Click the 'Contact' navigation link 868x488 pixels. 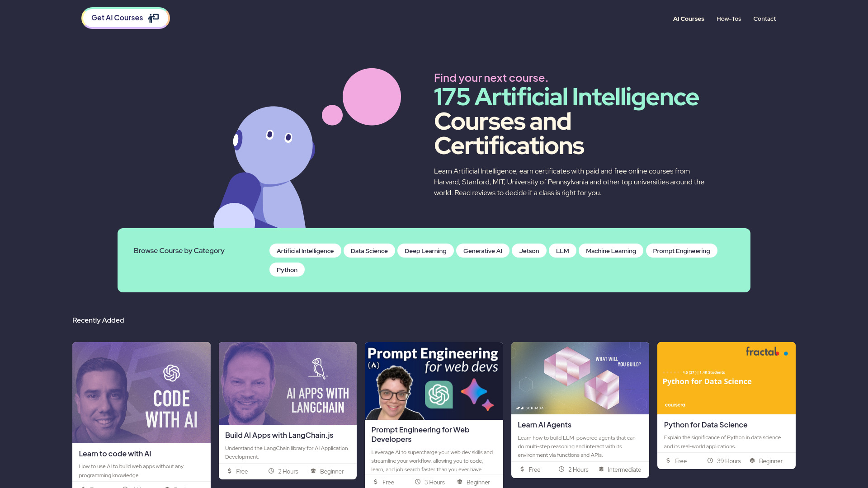[764, 19]
